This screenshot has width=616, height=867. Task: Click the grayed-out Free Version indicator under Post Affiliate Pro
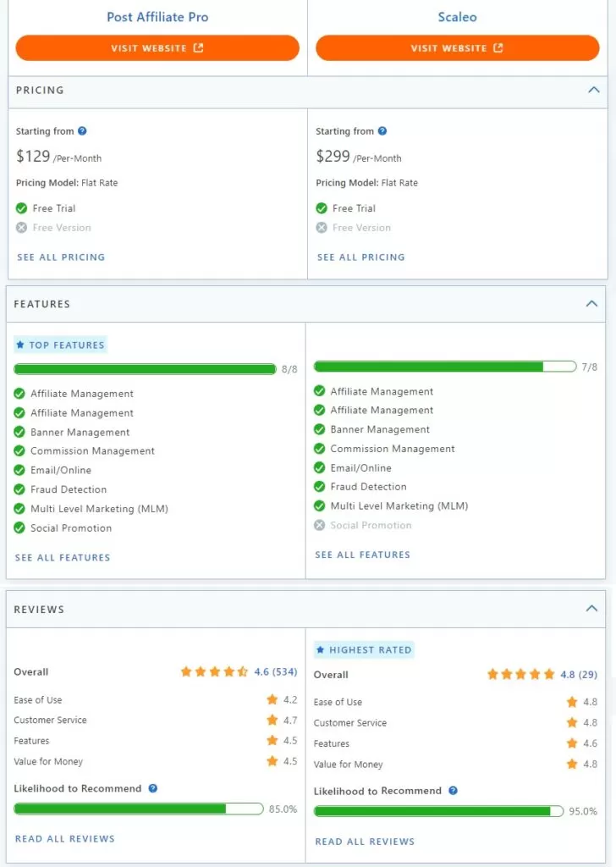tap(19, 228)
